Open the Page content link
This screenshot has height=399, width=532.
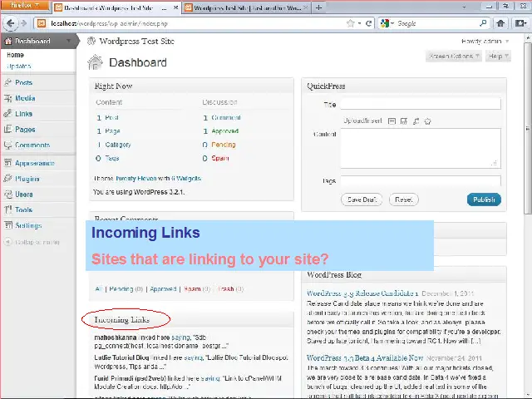pos(113,131)
